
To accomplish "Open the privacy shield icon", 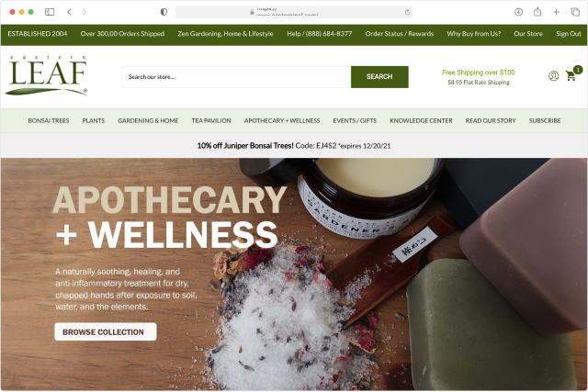I will [x=164, y=12].
